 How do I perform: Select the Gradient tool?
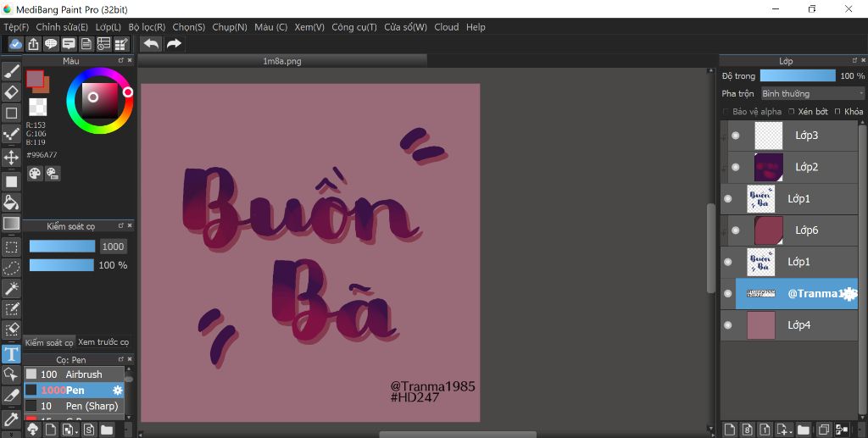[x=11, y=224]
